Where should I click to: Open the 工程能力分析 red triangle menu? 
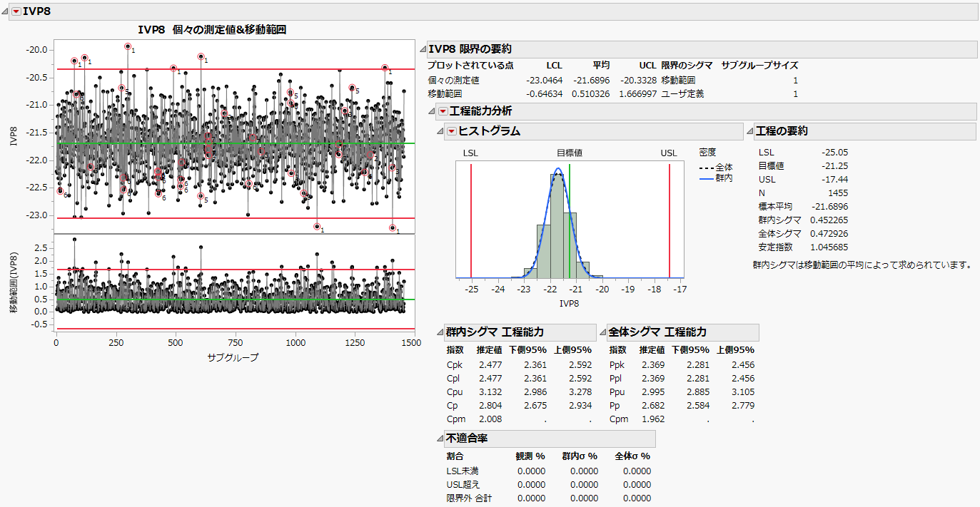pyautogui.click(x=443, y=111)
